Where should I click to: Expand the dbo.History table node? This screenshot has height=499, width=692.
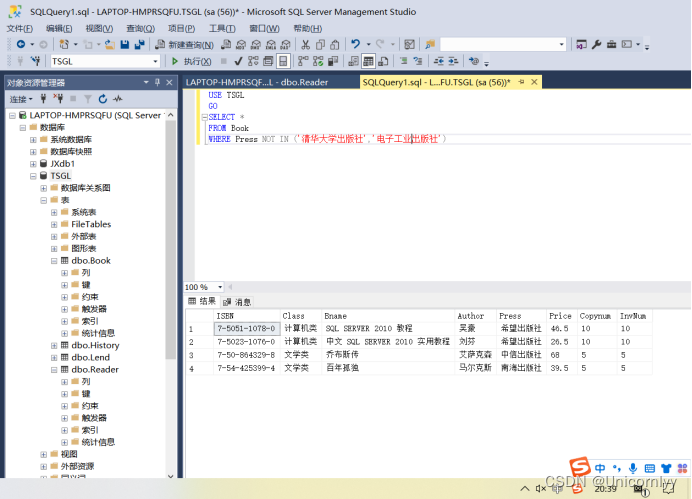pyautogui.click(x=54, y=345)
